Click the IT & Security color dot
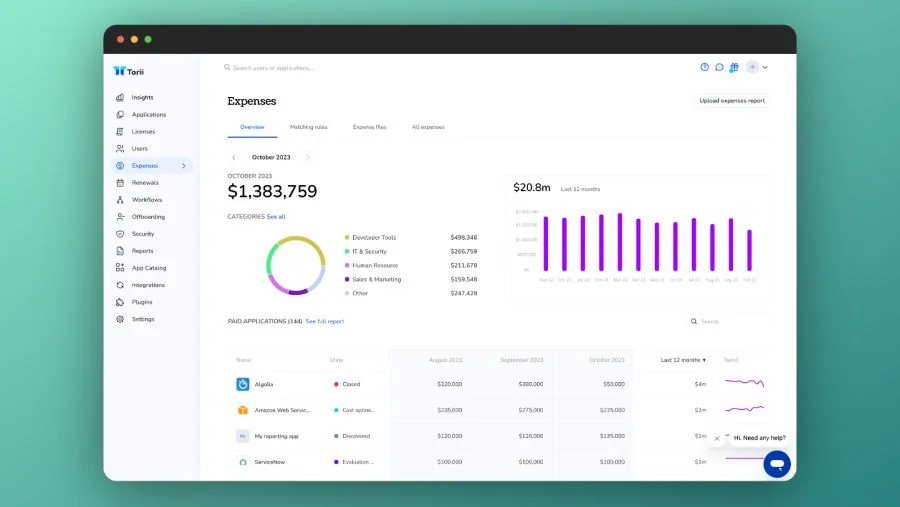Screen dimensions: 900x507 [347, 251]
